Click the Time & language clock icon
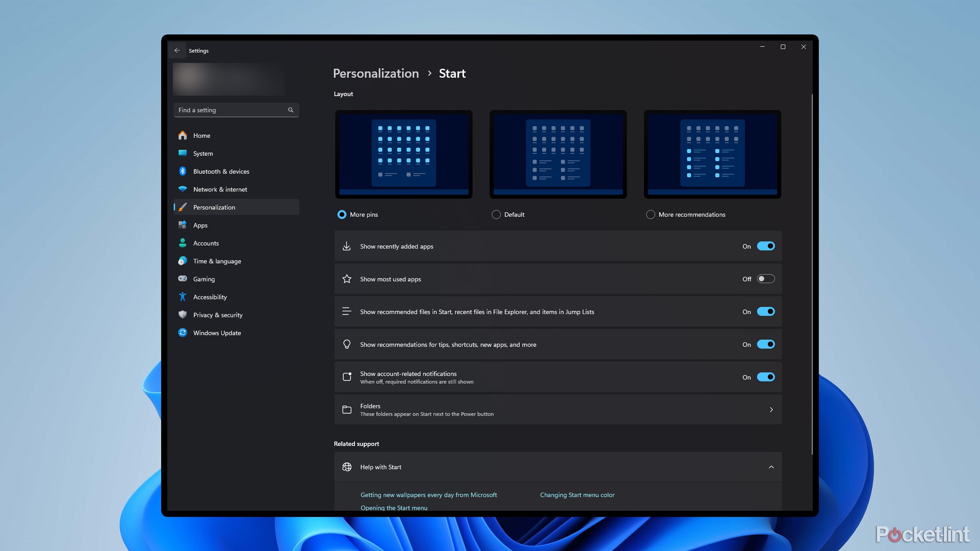Screen dimensions: 980x551 [183, 261]
